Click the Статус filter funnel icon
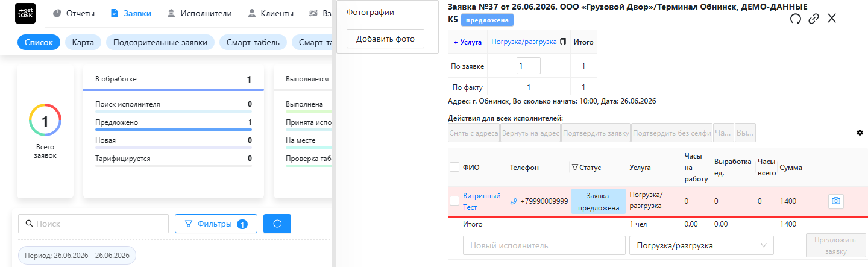868x267 pixels. (574, 168)
